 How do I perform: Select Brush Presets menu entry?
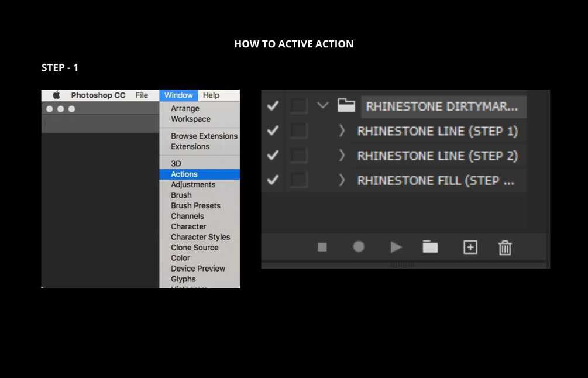(195, 205)
